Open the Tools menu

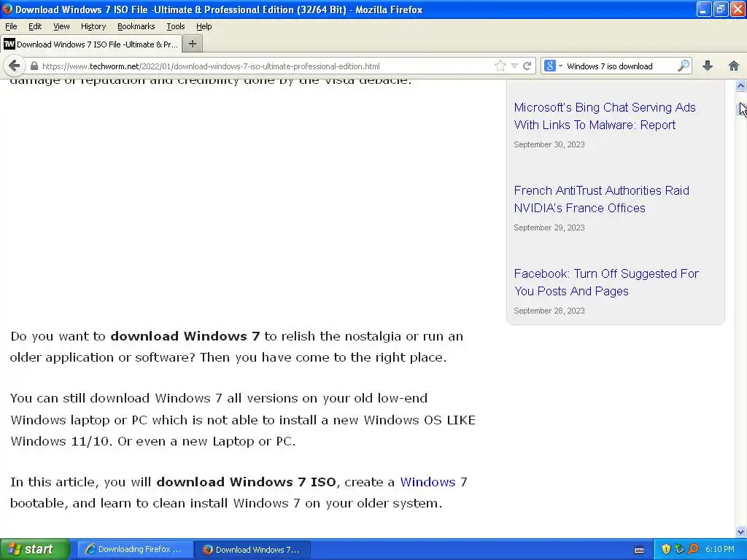(176, 27)
